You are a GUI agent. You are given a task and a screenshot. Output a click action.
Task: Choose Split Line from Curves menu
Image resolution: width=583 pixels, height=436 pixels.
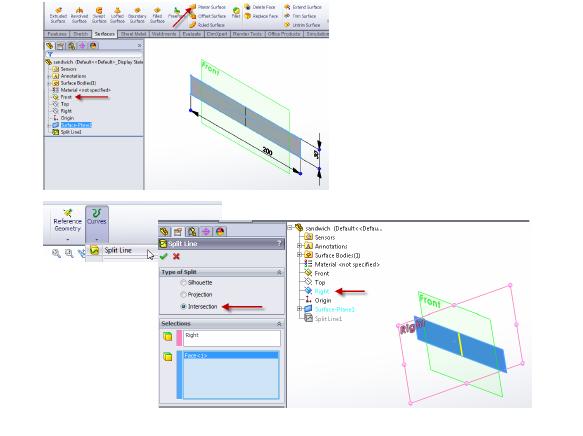point(118,251)
